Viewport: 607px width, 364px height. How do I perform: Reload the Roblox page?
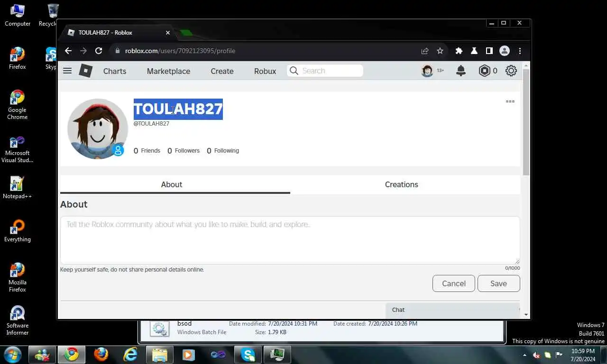[99, 51]
